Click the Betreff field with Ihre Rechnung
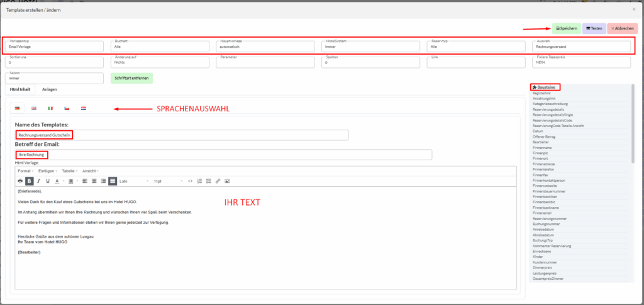Image resolution: width=644 pixels, height=305 pixels. pos(223,155)
